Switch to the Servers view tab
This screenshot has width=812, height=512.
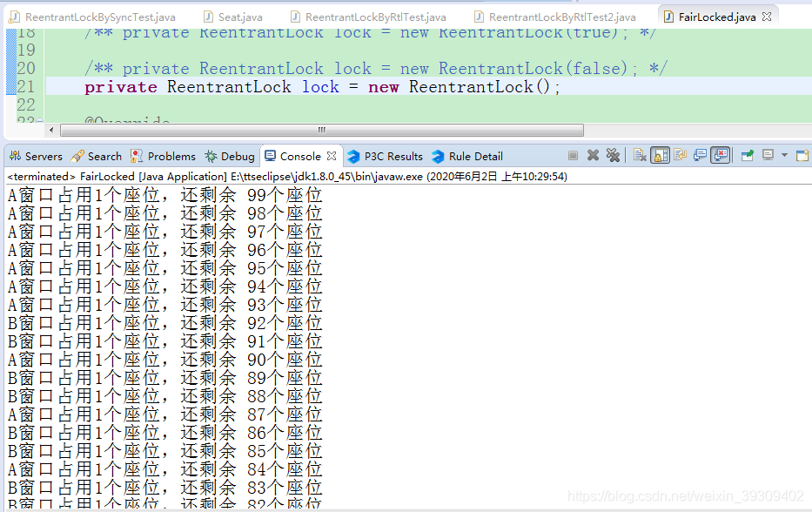click(x=36, y=157)
